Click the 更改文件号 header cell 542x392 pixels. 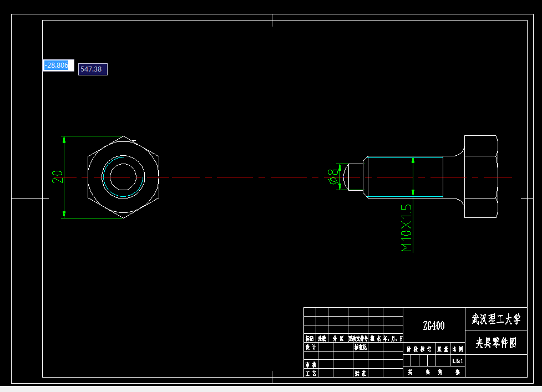358,338
